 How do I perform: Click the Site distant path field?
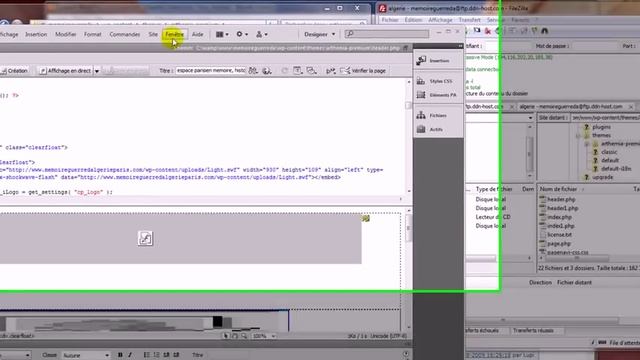coord(605,118)
